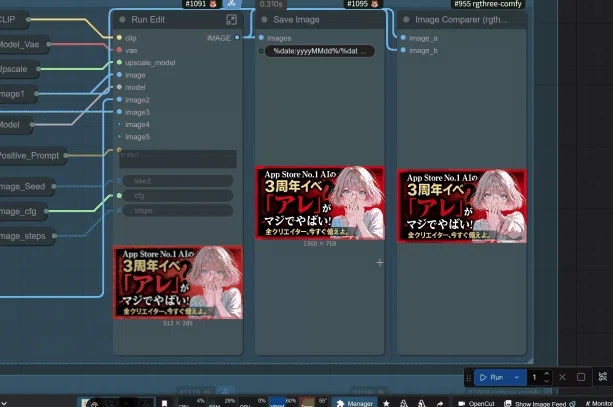Increase the batch count with up arrow
The image size is (613, 407).
[547, 374]
